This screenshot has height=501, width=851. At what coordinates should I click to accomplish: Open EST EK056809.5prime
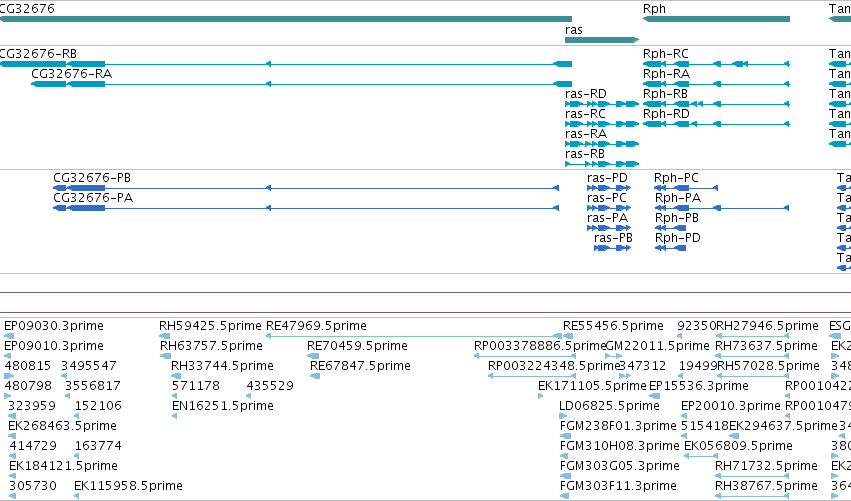coord(738,446)
